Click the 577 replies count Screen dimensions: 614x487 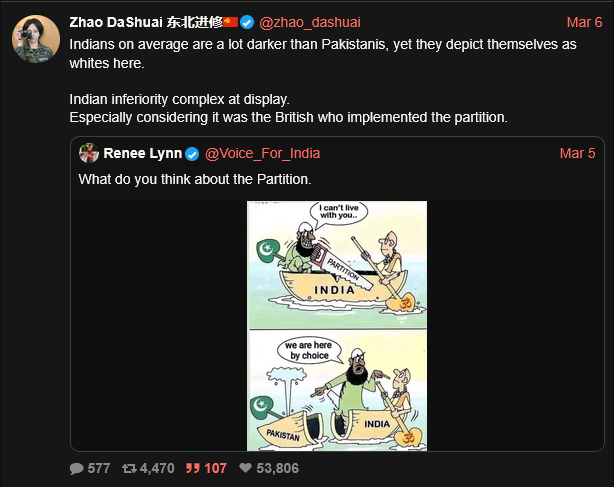point(99,468)
